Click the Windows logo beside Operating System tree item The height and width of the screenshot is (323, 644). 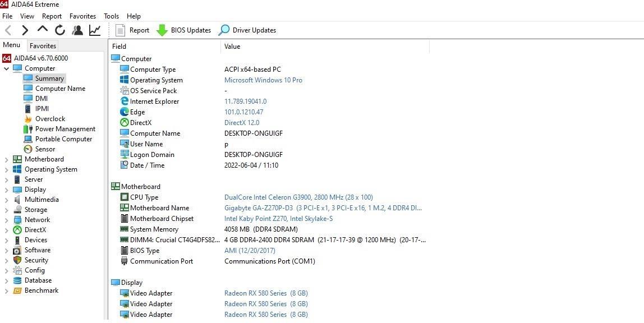click(x=17, y=169)
